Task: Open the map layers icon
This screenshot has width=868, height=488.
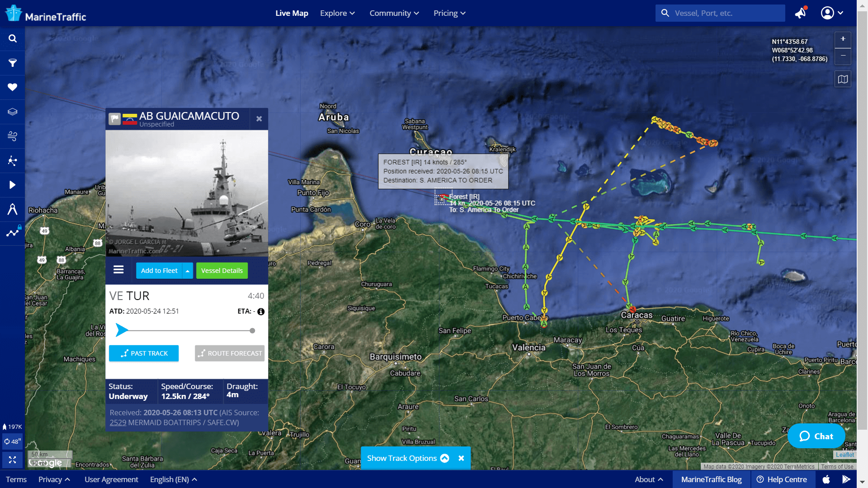Action: point(12,112)
